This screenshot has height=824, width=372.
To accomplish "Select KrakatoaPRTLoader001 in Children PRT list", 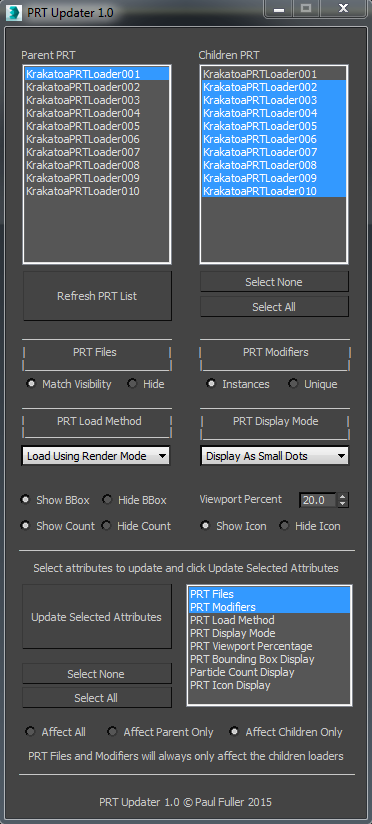I will click(274, 74).
